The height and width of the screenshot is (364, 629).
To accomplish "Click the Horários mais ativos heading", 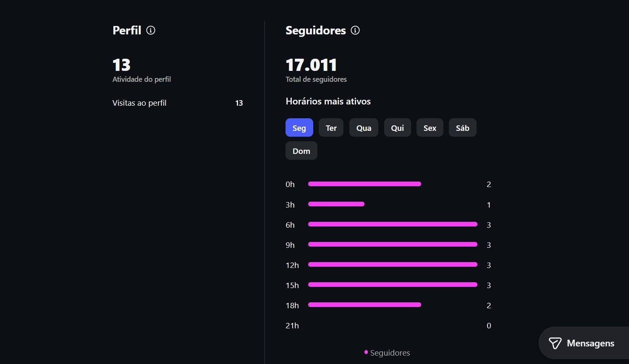I will [x=328, y=101].
